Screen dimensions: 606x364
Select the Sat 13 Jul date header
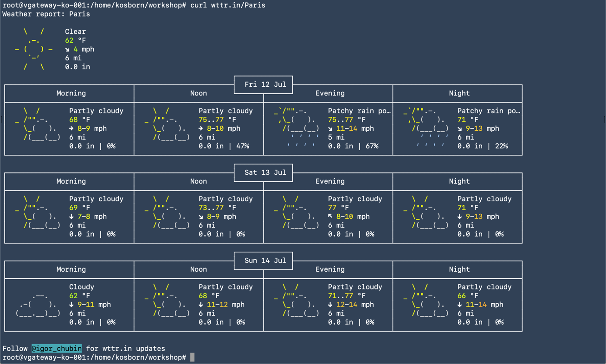point(263,172)
